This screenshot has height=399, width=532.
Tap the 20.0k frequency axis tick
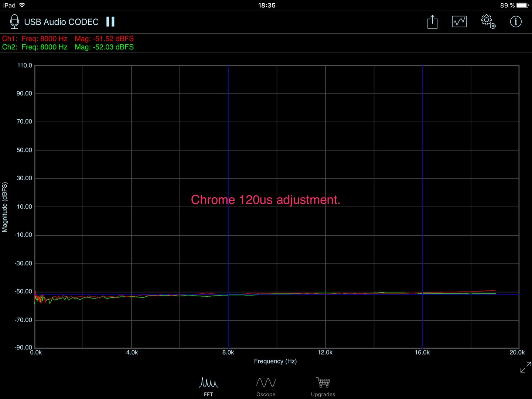click(x=517, y=352)
